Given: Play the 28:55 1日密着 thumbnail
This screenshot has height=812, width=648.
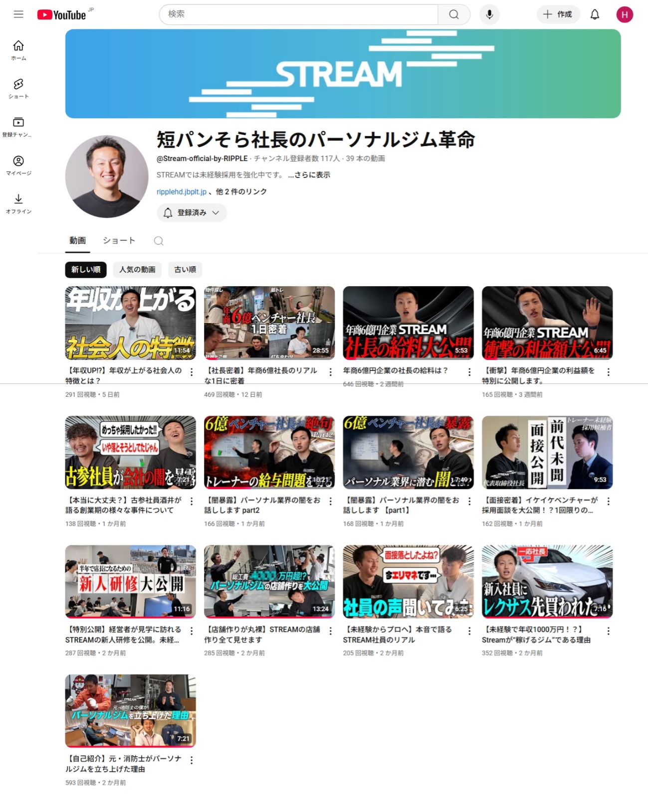Looking at the screenshot, I should pos(269,323).
